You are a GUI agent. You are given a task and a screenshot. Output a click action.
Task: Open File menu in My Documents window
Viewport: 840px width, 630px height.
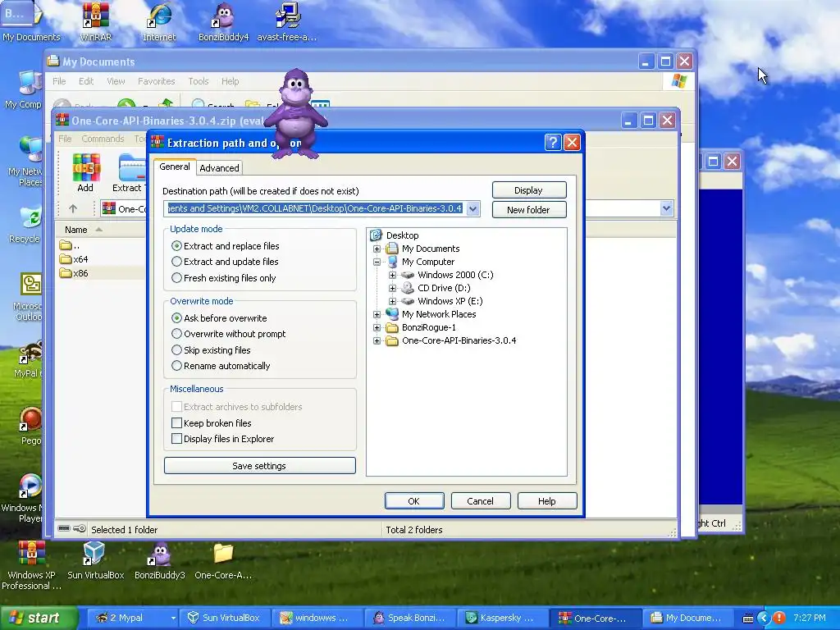pos(59,81)
